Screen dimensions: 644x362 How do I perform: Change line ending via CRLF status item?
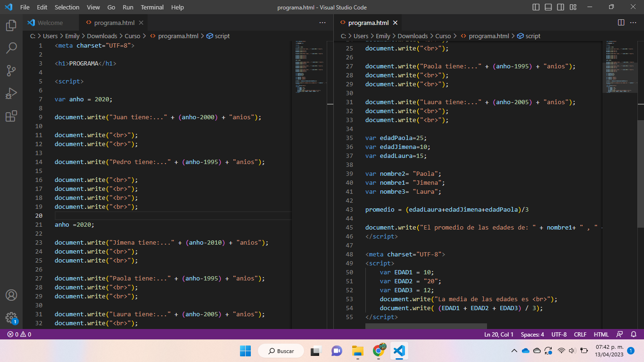click(x=580, y=334)
